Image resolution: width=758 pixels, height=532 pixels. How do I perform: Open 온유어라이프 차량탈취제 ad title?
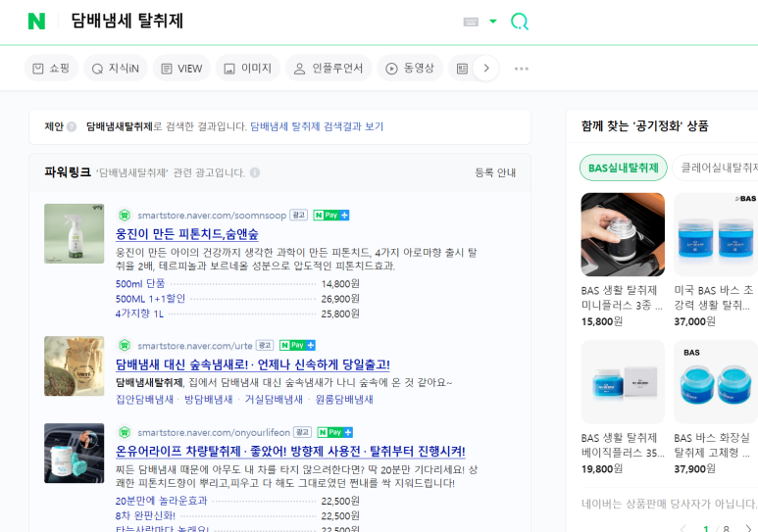(290, 452)
